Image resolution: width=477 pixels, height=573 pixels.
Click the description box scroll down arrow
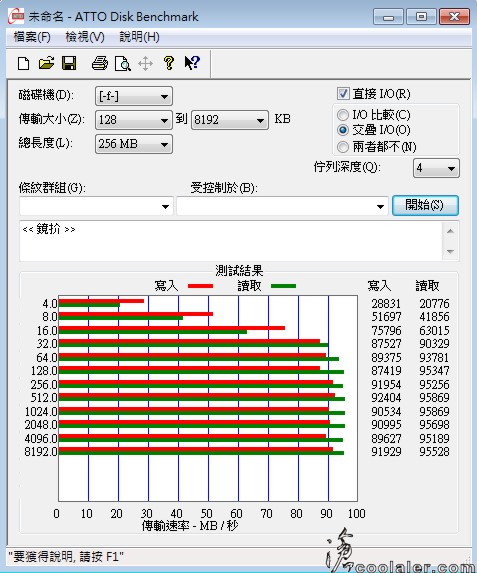(x=450, y=251)
